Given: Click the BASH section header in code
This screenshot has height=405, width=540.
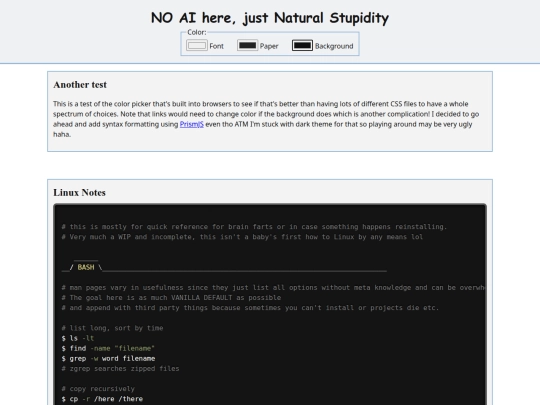Looking at the screenshot, I should [86, 267].
